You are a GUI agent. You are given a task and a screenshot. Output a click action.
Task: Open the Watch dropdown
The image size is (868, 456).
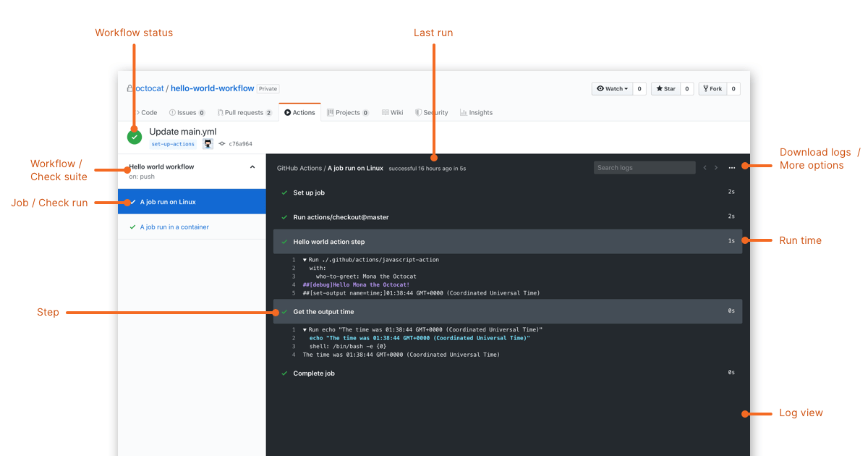tap(612, 88)
